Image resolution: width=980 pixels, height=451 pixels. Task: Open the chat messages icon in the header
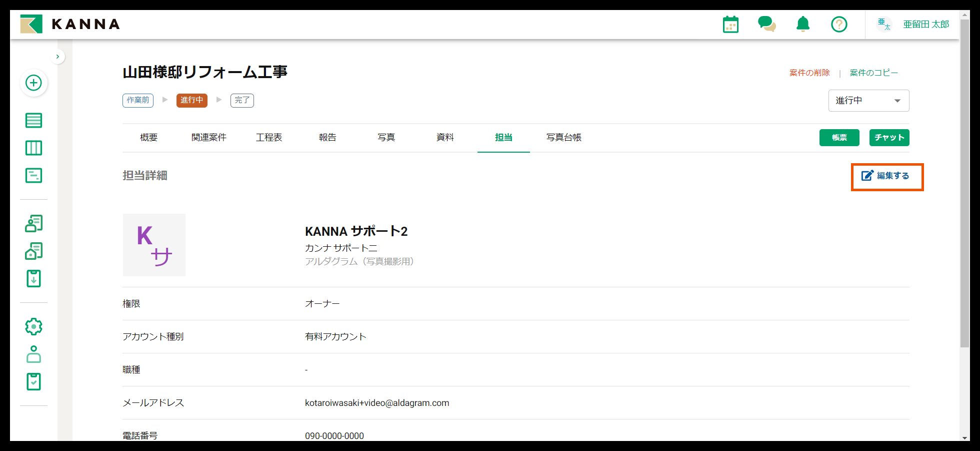pyautogui.click(x=766, y=24)
